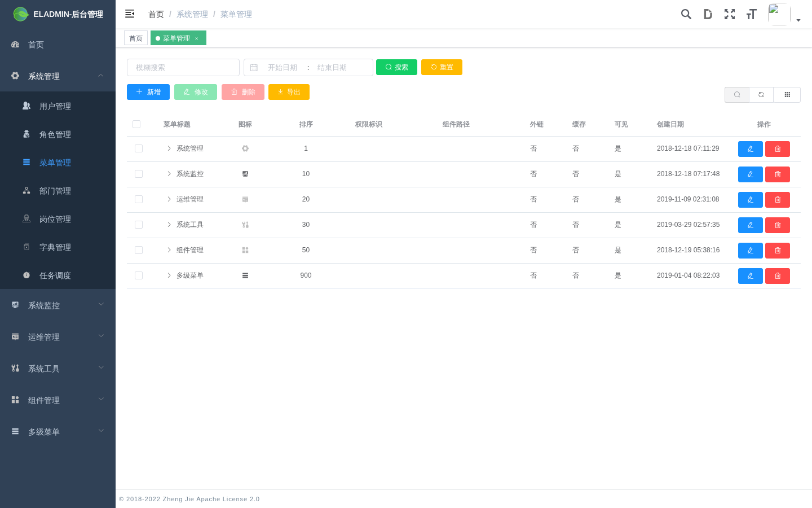The width and height of the screenshot is (812, 508).
Task: Check the 系统管理 row checkbox
Action: (139, 148)
